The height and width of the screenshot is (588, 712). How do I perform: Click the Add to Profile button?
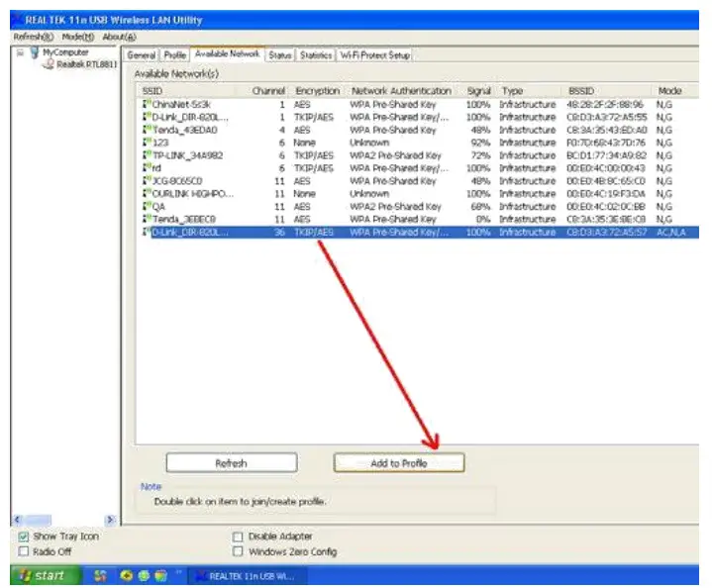[399, 462]
